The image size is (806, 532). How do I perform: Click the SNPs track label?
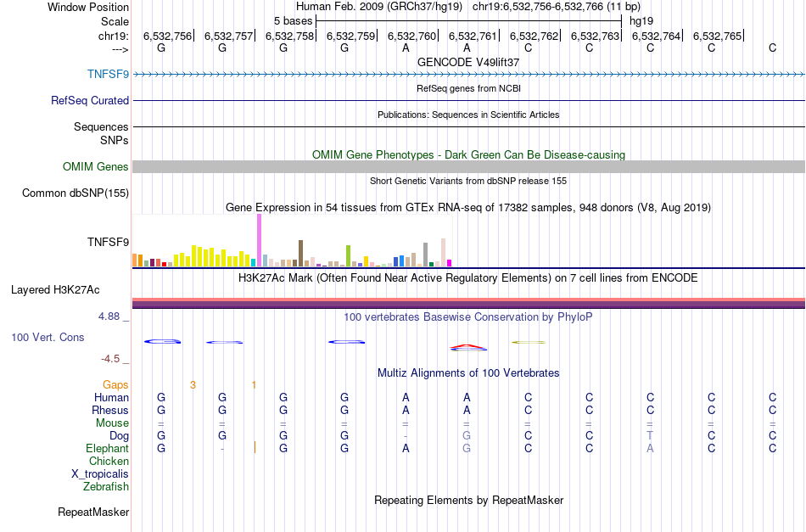pyautogui.click(x=115, y=140)
